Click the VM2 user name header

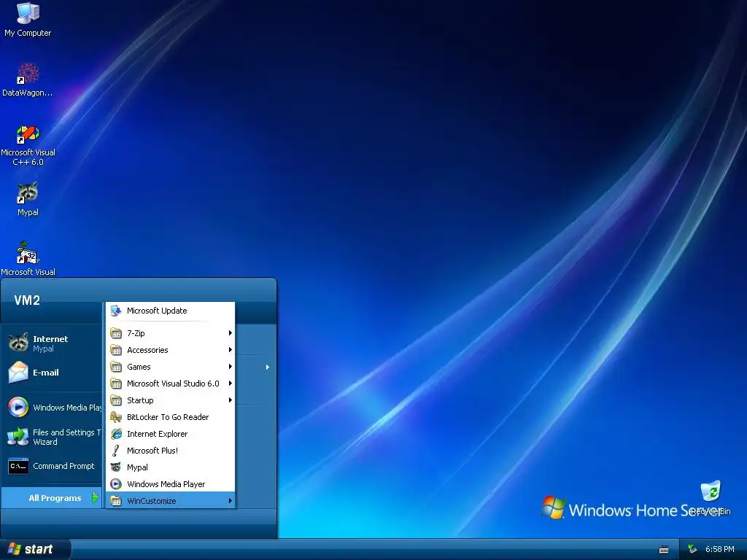pos(27,300)
